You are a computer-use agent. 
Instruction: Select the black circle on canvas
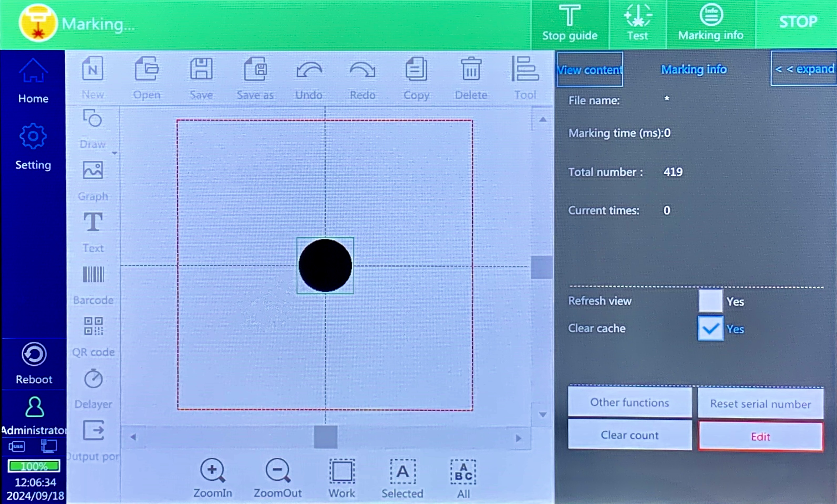(325, 265)
